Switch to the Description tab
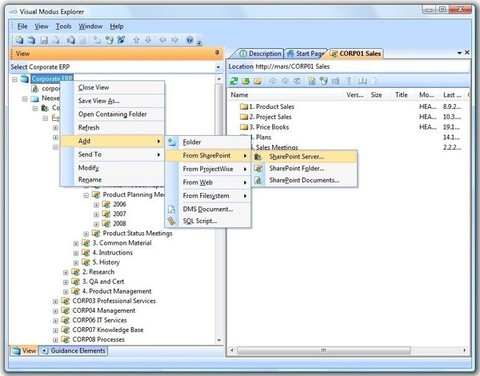 (x=260, y=53)
